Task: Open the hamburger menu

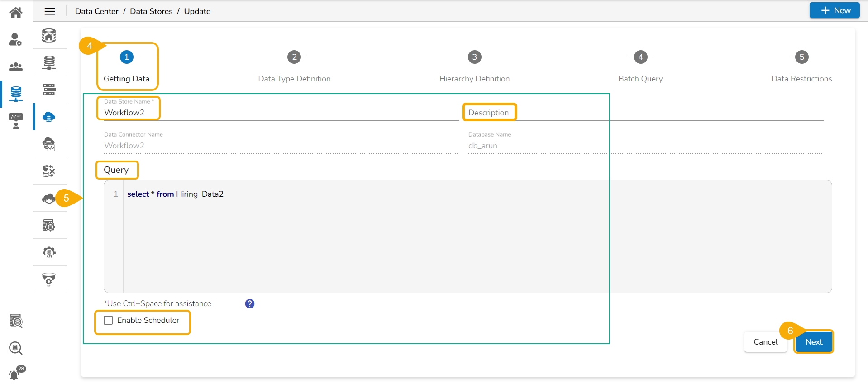Action: 50,11
